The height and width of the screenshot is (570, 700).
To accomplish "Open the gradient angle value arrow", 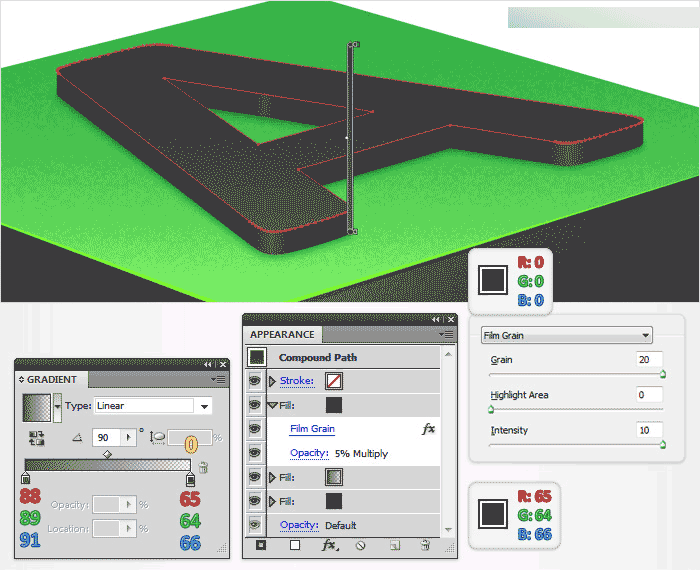I will [129, 437].
